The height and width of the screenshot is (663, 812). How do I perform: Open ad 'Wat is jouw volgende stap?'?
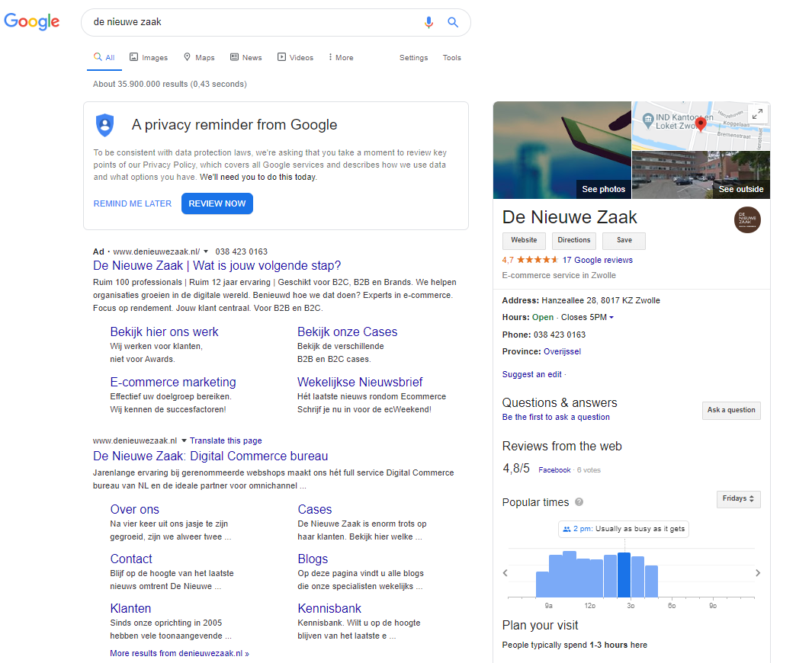[217, 265]
